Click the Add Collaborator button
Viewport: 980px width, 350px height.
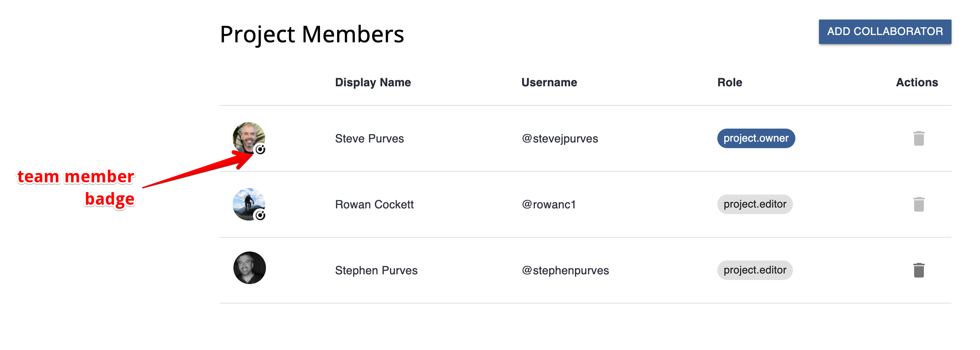[885, 31]
